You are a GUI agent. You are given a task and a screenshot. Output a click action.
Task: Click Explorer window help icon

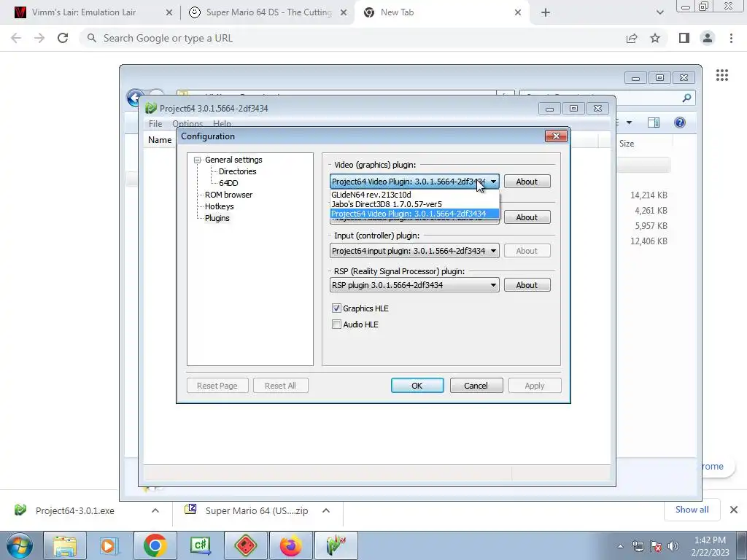coord(680,122)
